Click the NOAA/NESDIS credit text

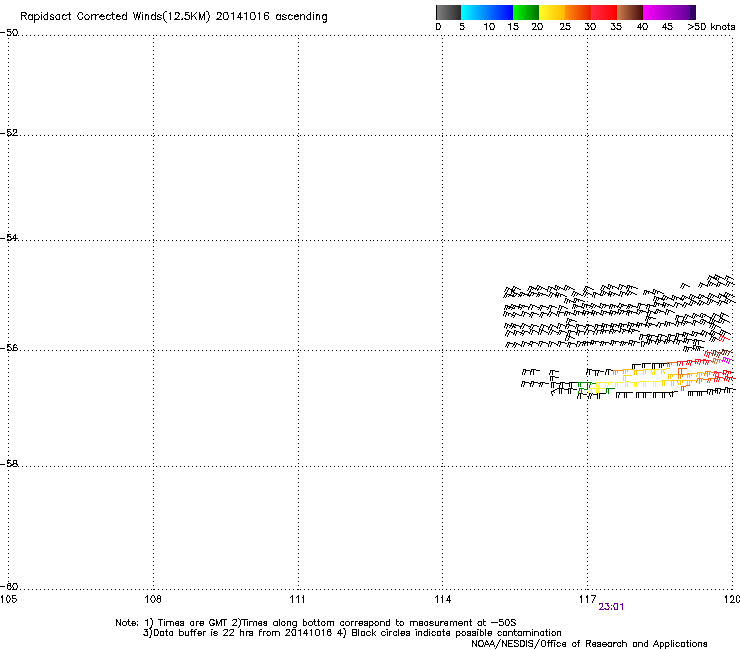click(x=589, y=644)
